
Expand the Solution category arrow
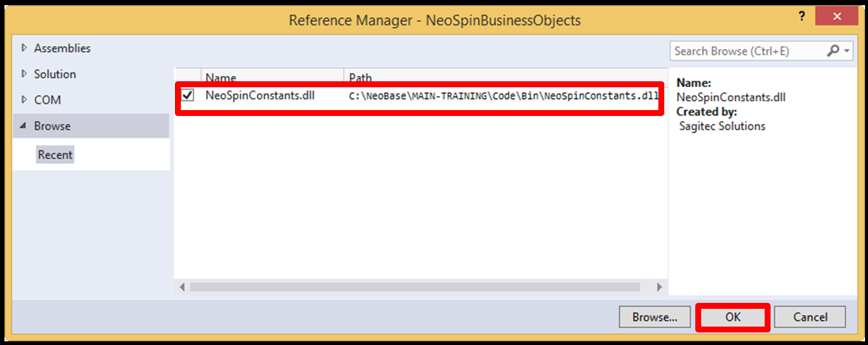(x=24, y=74)
